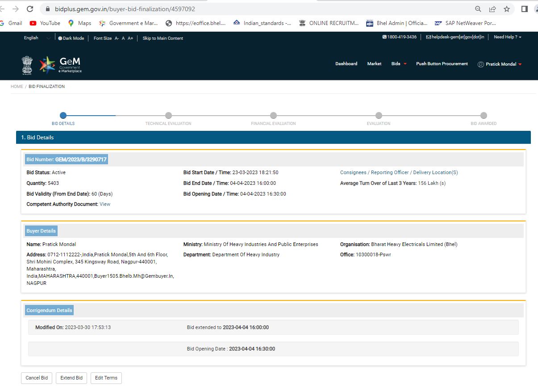Open the browser share page icon
This screenshot has width=538, height=392.
click(x=492, y=9)
